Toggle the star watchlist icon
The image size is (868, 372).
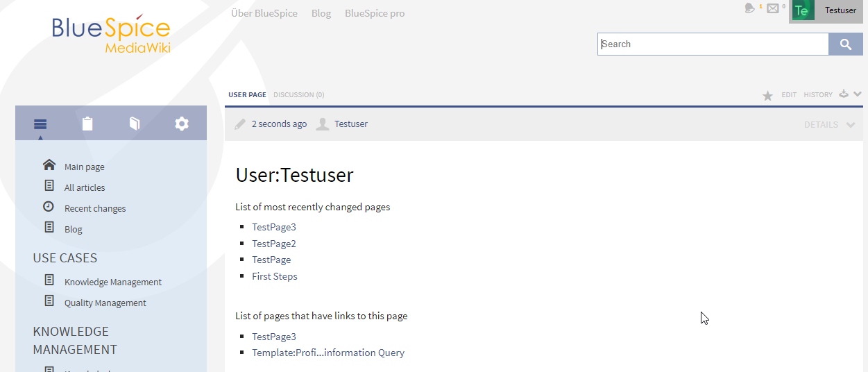point(767,96)
